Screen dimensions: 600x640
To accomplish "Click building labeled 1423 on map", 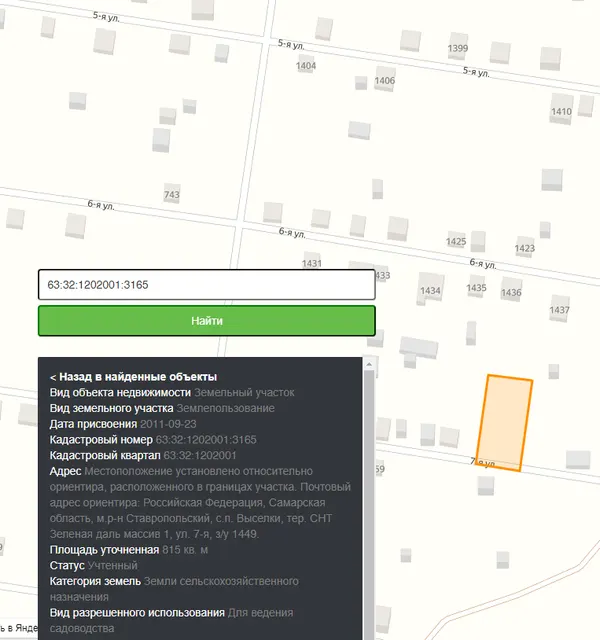I will pyautogui.click(x=524, y=248).
